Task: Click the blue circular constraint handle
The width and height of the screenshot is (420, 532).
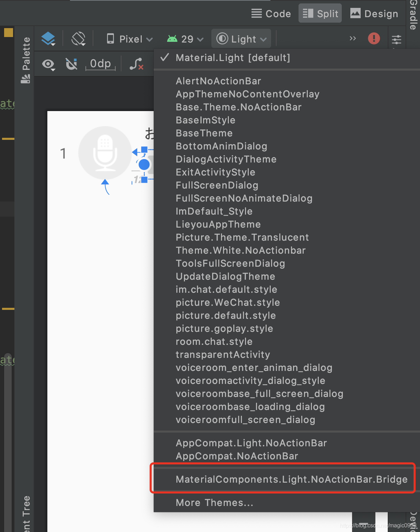Action: pos(144,165)
